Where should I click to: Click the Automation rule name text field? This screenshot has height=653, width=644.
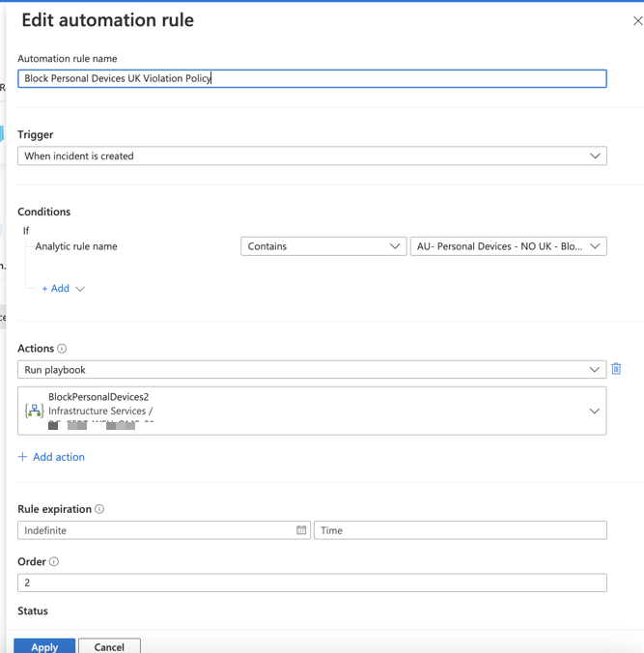[x=312, y=78]
